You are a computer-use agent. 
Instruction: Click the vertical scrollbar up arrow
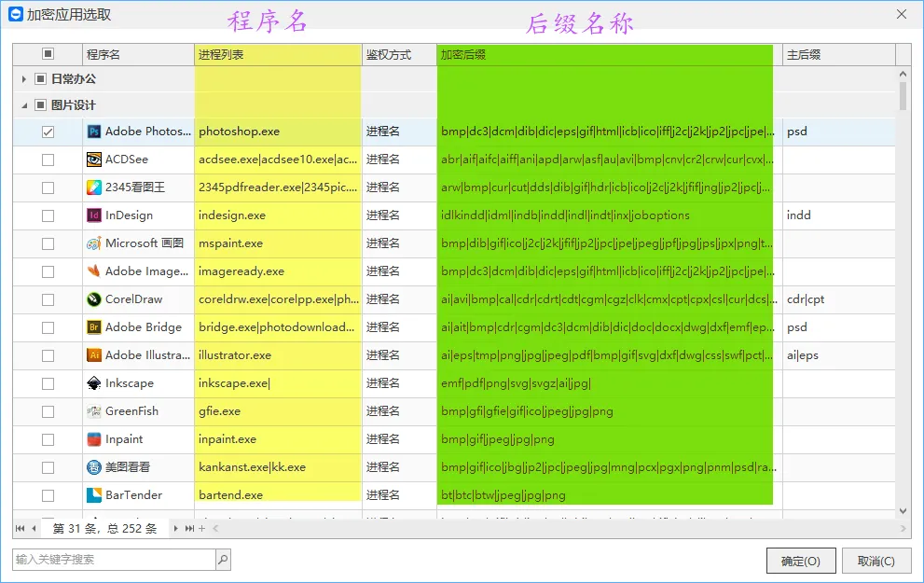click(x=903, y=75)
